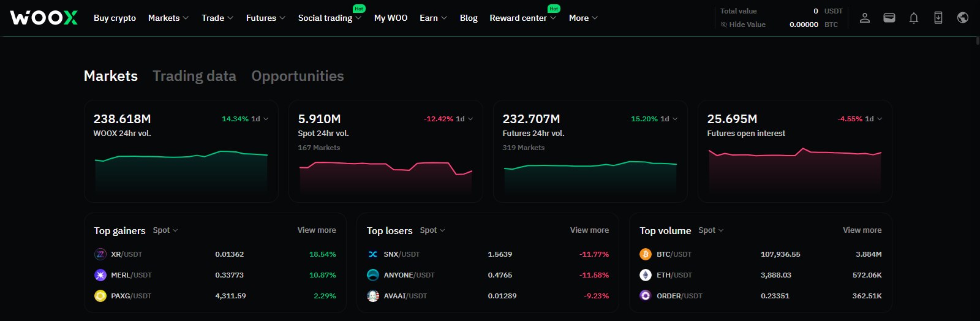Open BTC/USDT pair

click(x=674, y=254)
